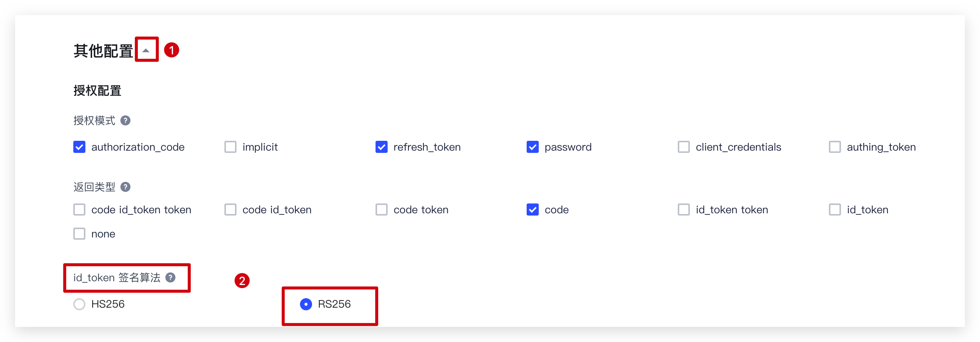Select the RS256 radio button

[x=306, y=304]
